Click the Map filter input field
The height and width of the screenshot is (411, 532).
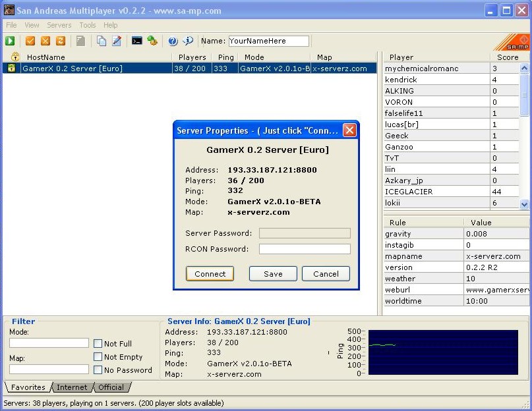(x=49, y=369)
